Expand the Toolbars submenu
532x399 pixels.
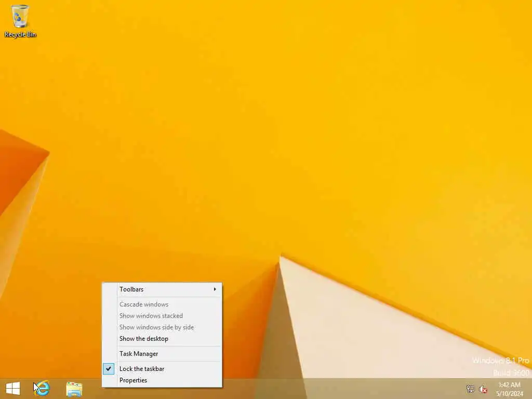click(x=162, y=289)
